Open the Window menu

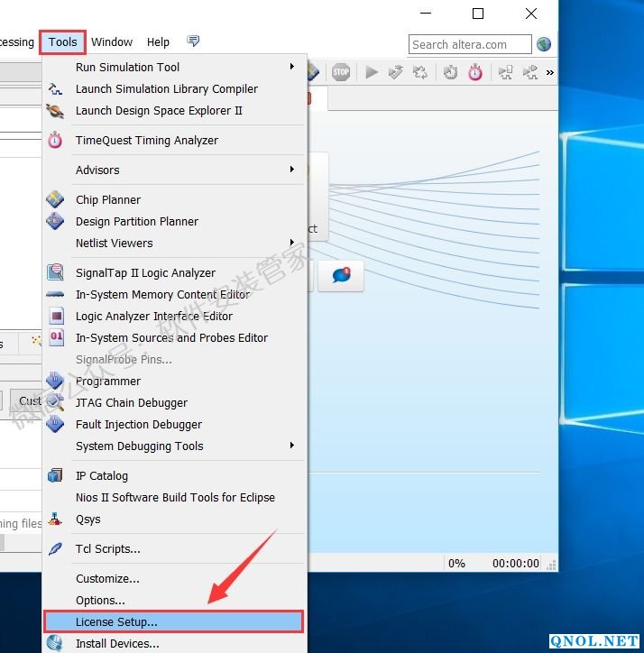(112, 42)
